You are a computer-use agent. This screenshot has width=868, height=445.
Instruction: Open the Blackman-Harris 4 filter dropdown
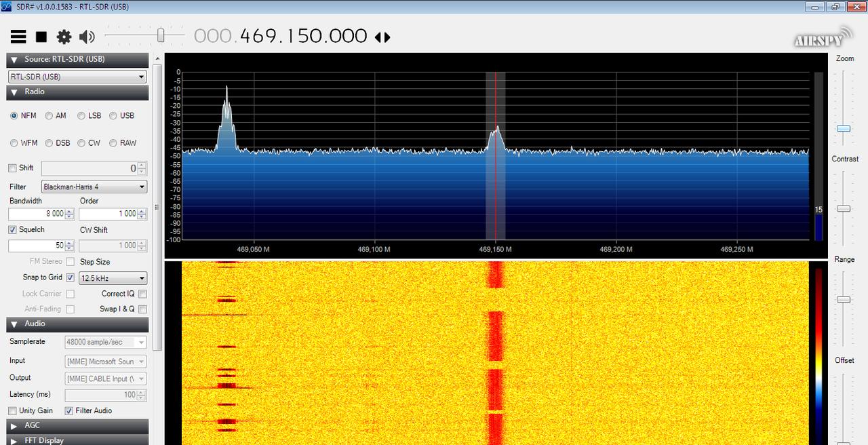pyautogui.click(x=94, y=187)
